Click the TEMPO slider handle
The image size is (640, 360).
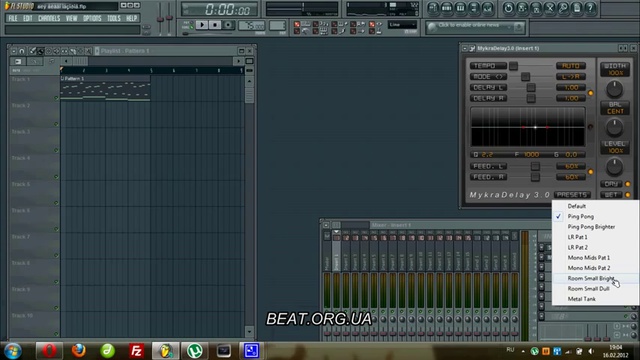tap(513, 66)
